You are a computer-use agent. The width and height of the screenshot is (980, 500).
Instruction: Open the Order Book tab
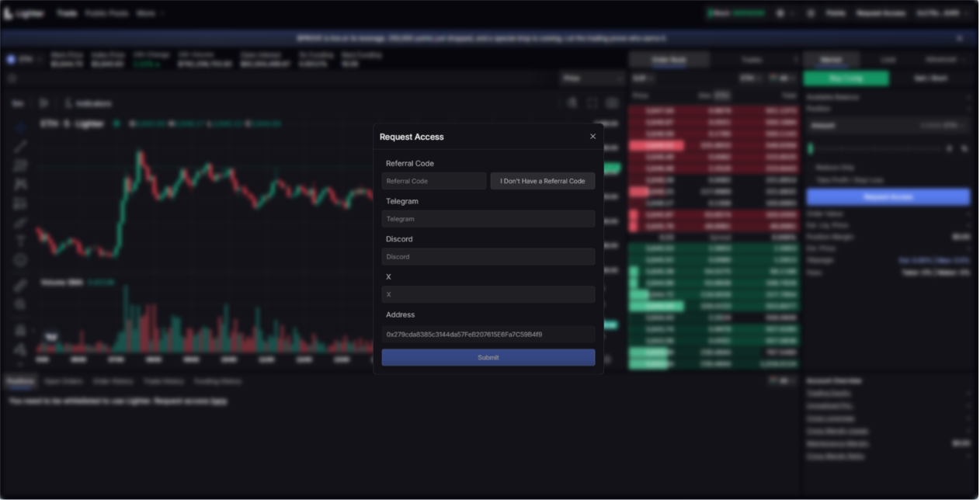click(x=669, y=60)
